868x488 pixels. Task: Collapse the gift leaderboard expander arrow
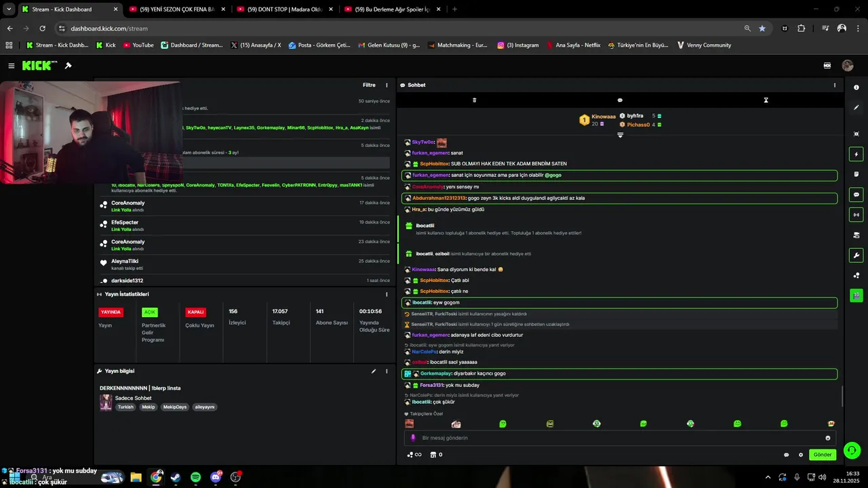[x=620, y=135]
